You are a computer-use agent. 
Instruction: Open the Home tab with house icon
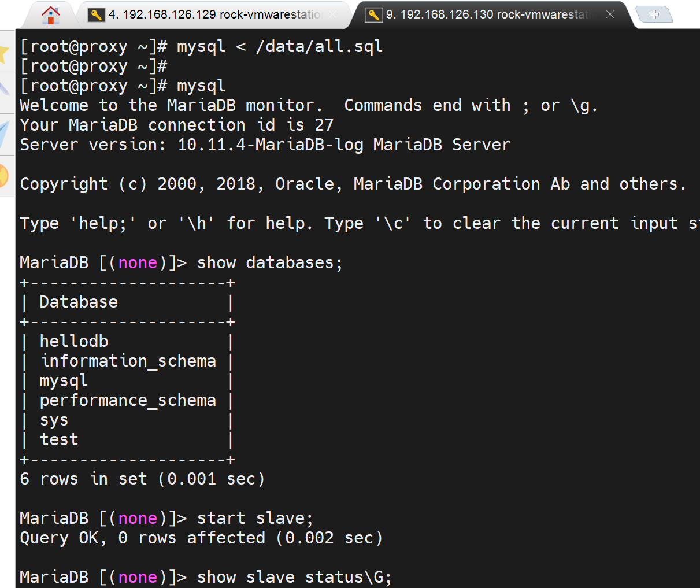51,15
